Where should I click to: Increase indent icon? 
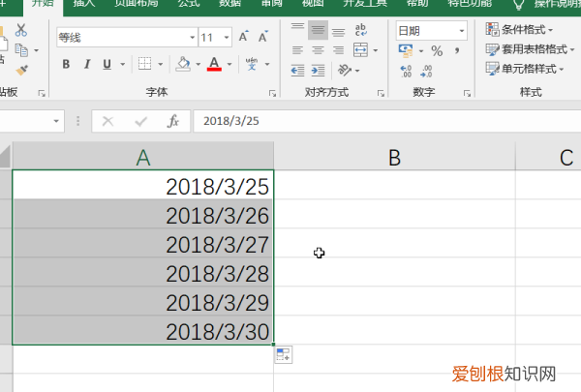(318, 70)
